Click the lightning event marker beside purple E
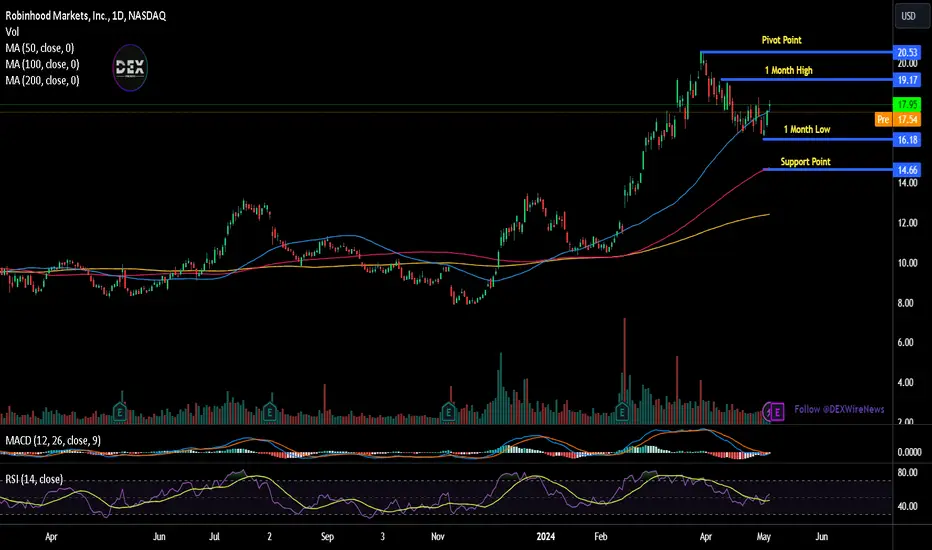Image resolution: width=932 pixels, height=550 pixels. coord(767,411)
